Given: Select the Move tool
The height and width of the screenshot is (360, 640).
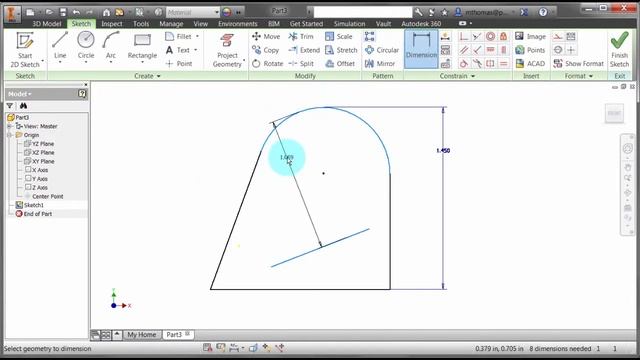Looking at the screenshot, I should [x=266, y=36].
